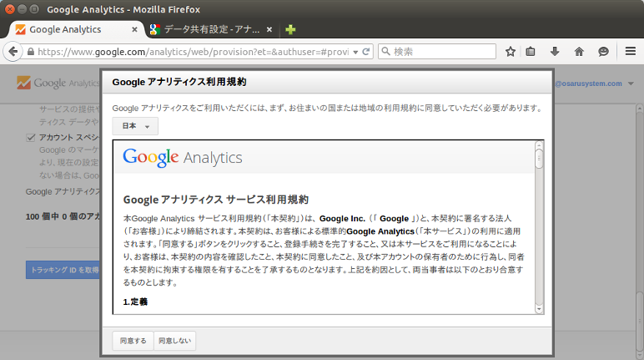Viewport: 644px width, 360px height.
Task: Click the heading Google アナリティクス サービス利用規約
Action: tap(215, 200)
